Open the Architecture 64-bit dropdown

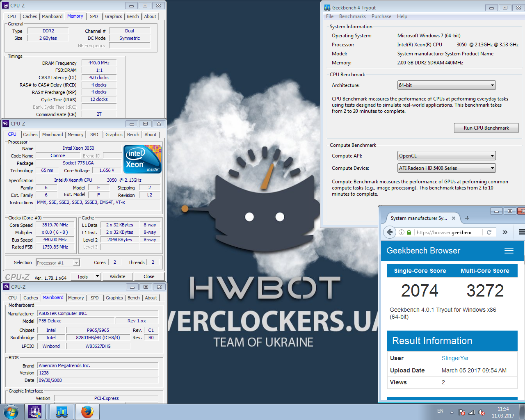446,85
